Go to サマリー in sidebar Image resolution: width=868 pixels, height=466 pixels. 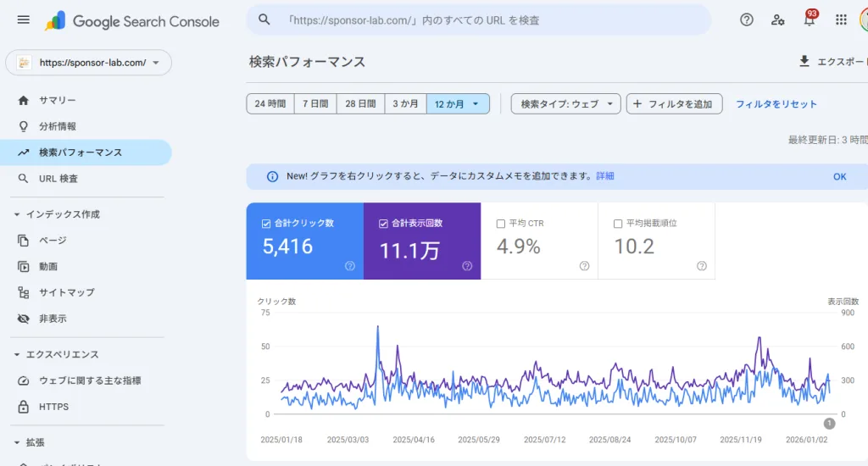point(86,100)
